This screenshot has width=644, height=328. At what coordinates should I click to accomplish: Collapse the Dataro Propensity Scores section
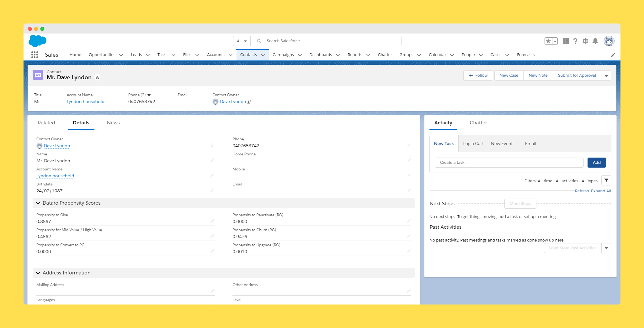point(38,203)
